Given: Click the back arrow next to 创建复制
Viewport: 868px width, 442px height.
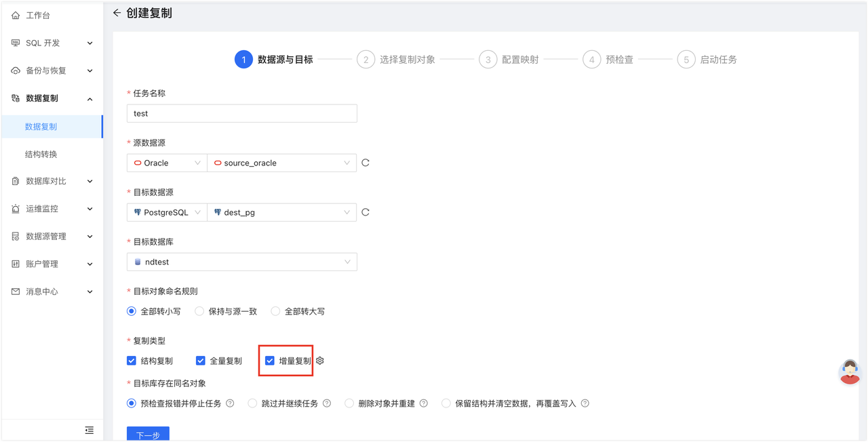Looking at the screenshot, I should pyautogui.click(x=117, y=13).
